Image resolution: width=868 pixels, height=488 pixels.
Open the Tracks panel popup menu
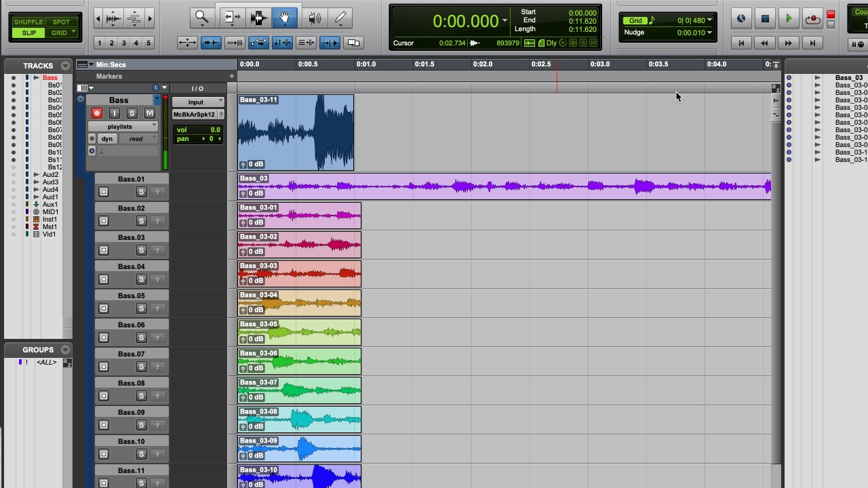pyautogui.click(x=65, y=65)
